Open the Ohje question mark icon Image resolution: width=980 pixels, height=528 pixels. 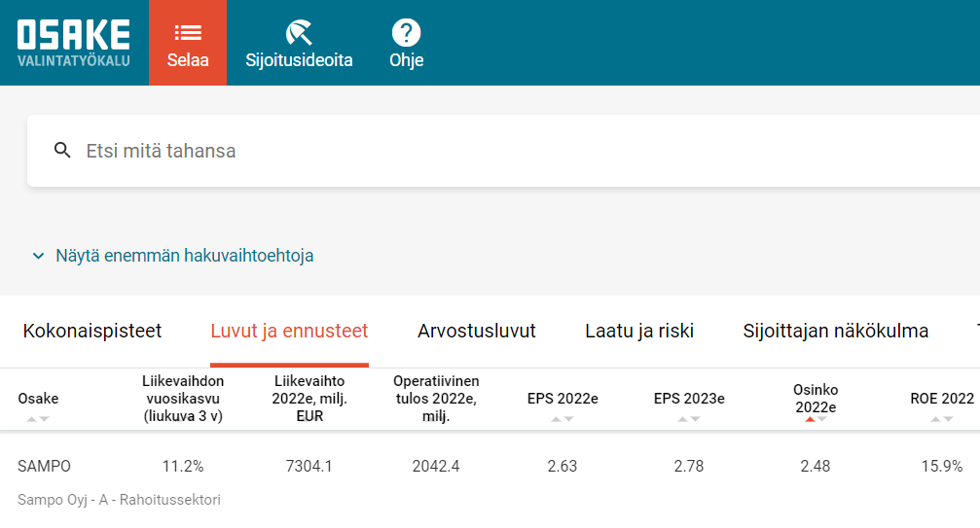406,32
